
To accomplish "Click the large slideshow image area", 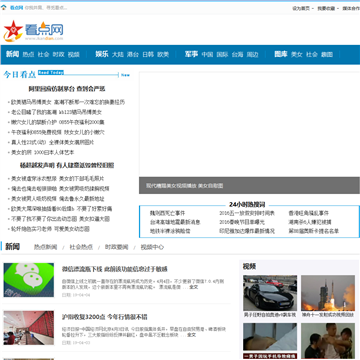I will click(249, 124).
